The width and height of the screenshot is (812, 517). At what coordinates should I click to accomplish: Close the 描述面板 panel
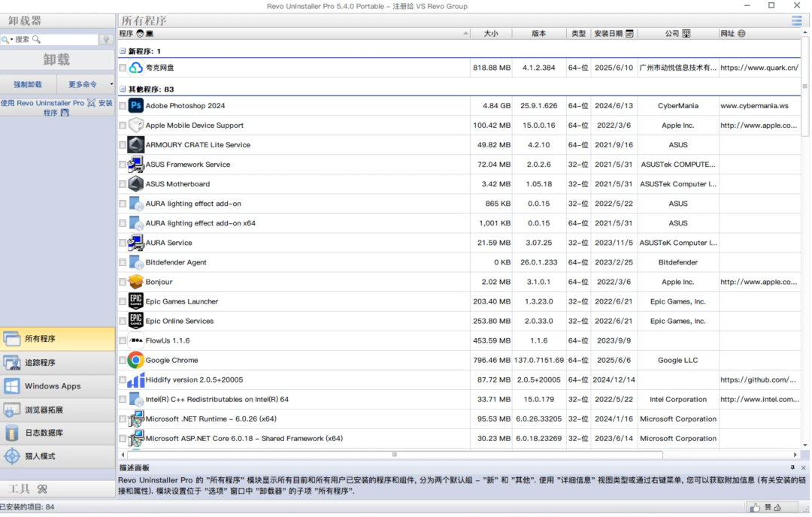803,467
